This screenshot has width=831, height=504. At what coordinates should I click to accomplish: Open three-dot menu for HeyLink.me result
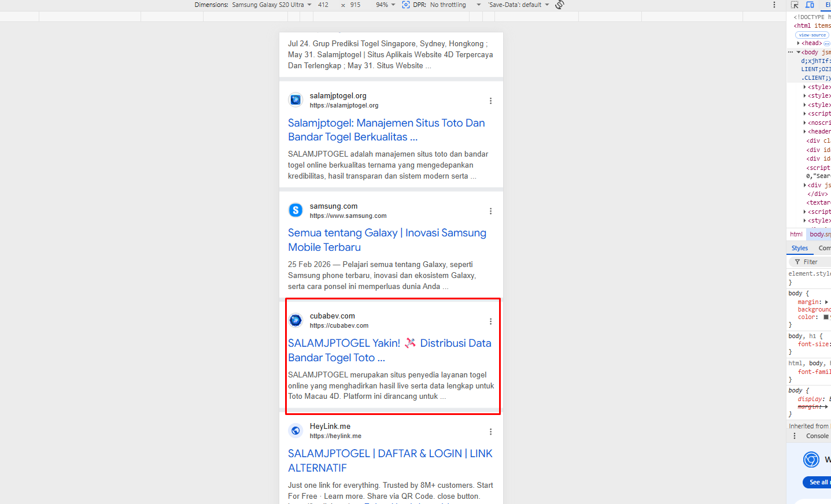(x=490, y=432)
